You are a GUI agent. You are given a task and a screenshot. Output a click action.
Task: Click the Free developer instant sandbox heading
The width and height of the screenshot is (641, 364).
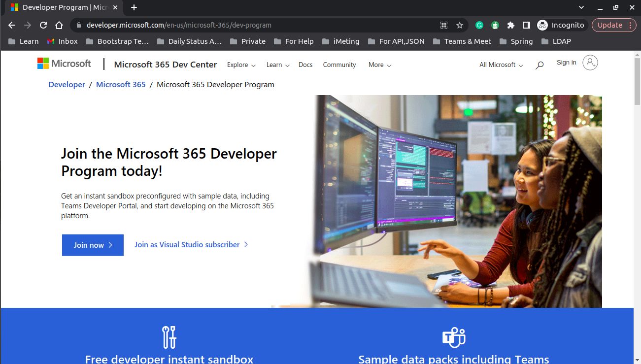coord(169,359)
